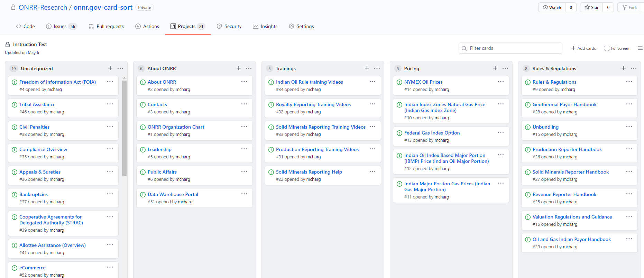Click the open issue icon on Unbundling card
The image size is (644, 278).
pos(528,127)
